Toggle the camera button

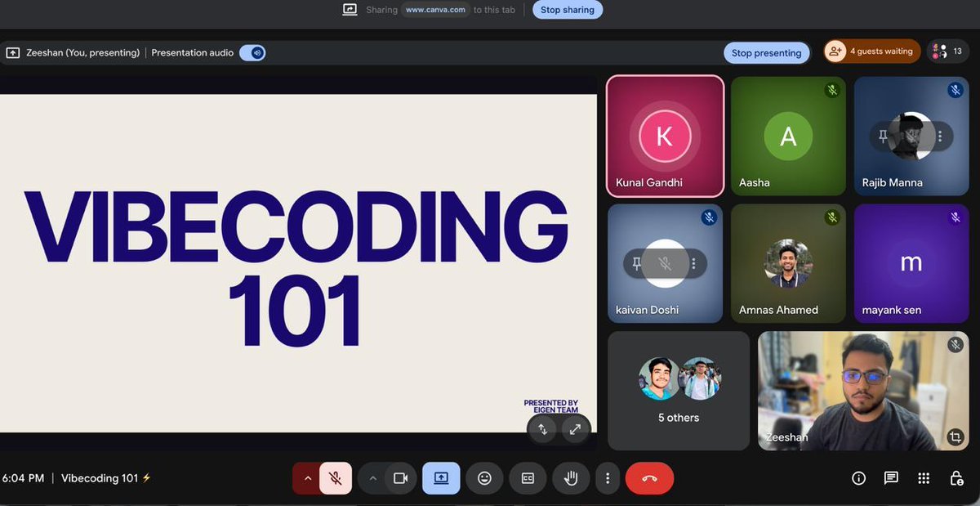400,478
